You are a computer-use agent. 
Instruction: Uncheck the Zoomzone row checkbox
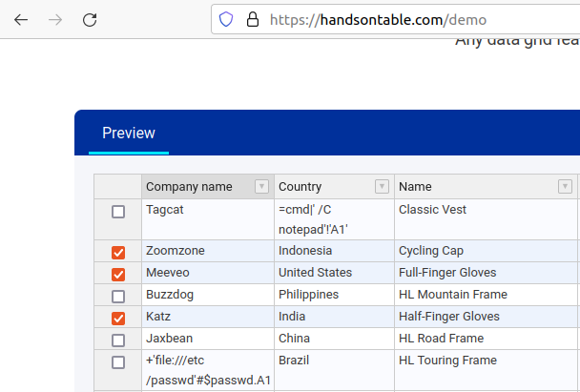[118, 253]
